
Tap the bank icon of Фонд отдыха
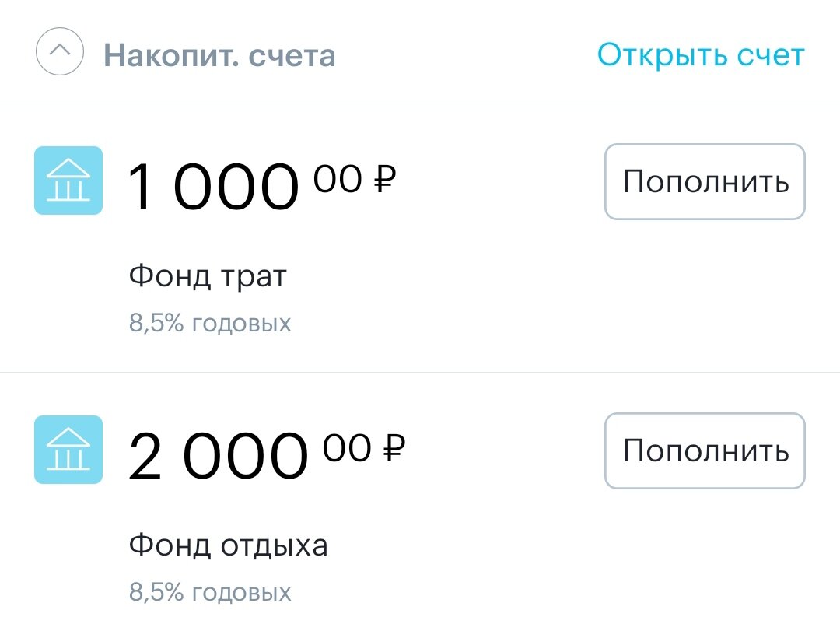click(68, 450)
